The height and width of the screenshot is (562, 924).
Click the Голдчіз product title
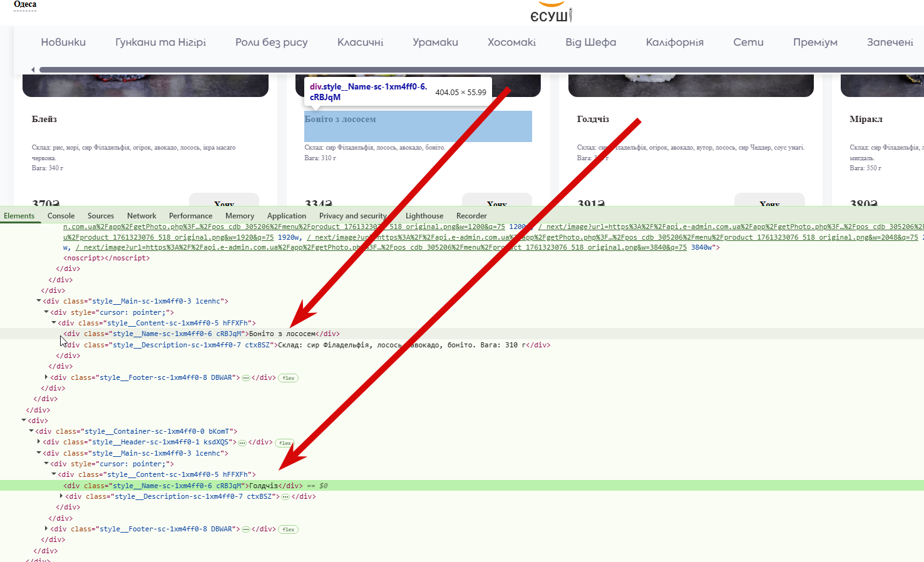(x=593, y=119)
